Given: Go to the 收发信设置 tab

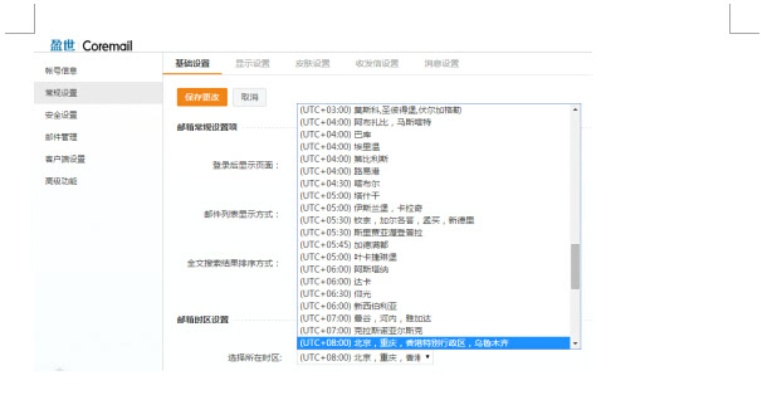Looking at the screenshot, I should (376, 64).
